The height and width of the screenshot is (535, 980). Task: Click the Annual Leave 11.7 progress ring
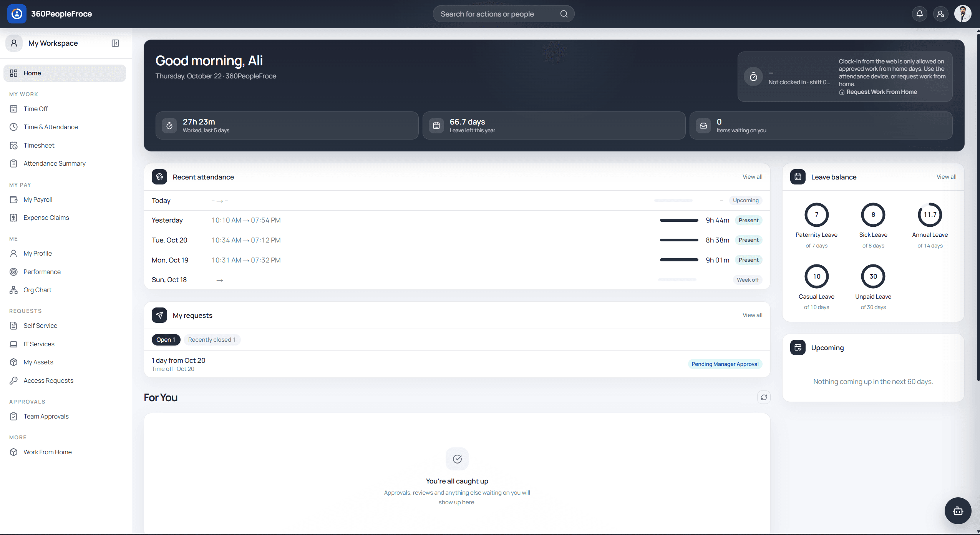tap(930, 215)
